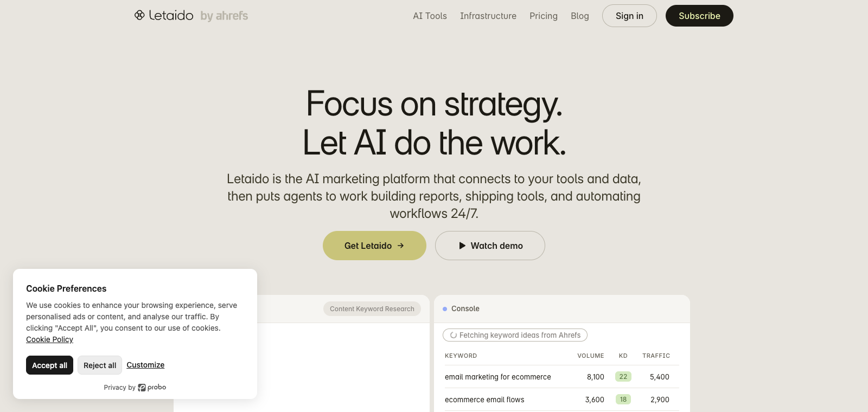This screenshot has height=412, width=868.
Task: Click the TRAFFIC column header
Action: pyautogui.click(x=656, y=356)
